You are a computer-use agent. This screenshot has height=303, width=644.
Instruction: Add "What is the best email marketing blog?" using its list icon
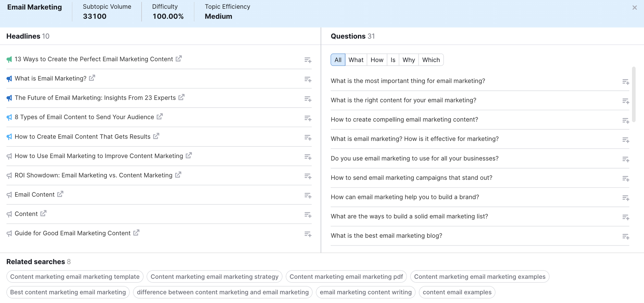coord(626,237)
